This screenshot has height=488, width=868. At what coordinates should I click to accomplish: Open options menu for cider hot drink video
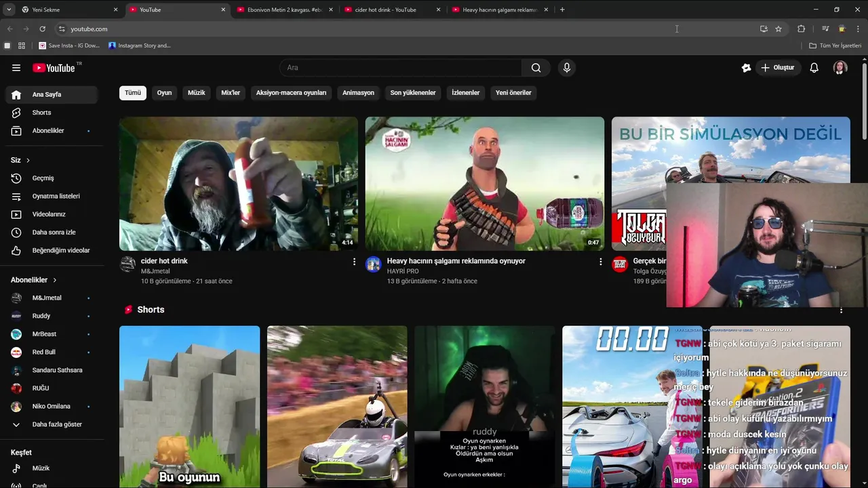(354, 262)
